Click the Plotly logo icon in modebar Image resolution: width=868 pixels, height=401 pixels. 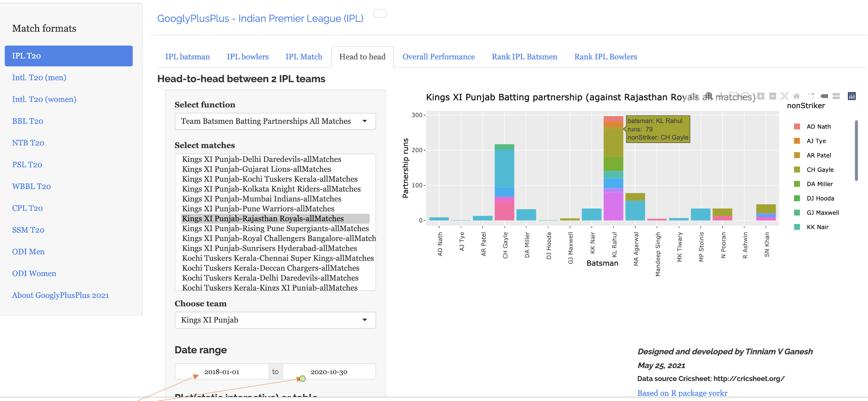[x=852, y=96]
